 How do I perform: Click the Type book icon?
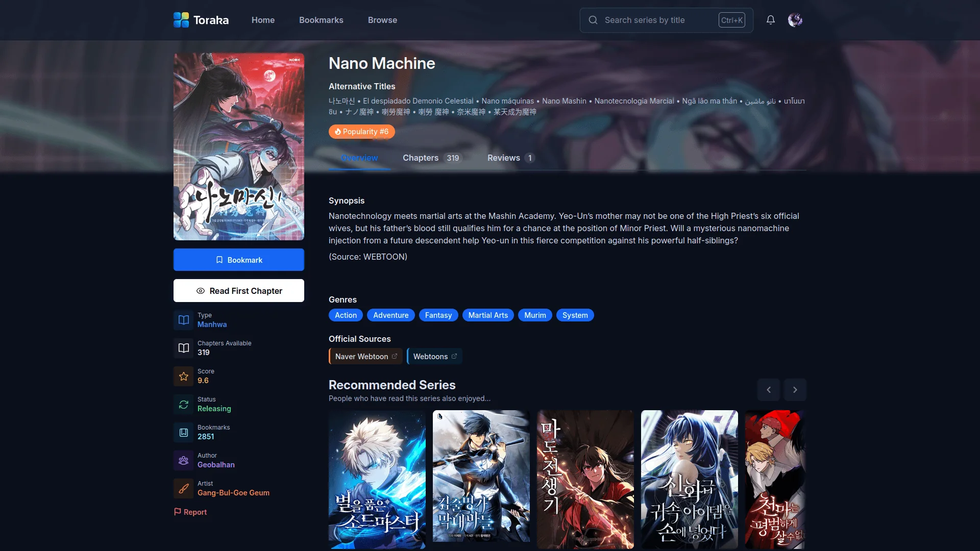coord(184,320)
